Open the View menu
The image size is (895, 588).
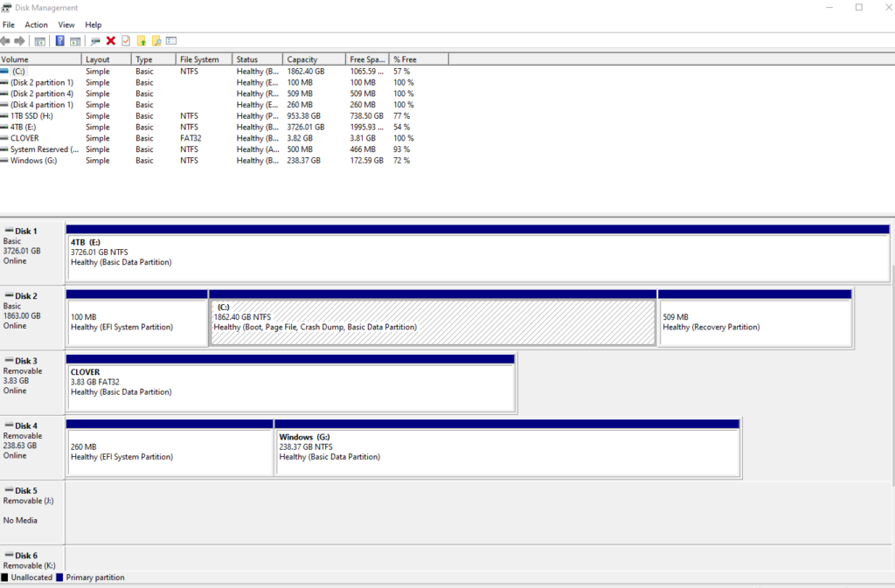(66, 25)
